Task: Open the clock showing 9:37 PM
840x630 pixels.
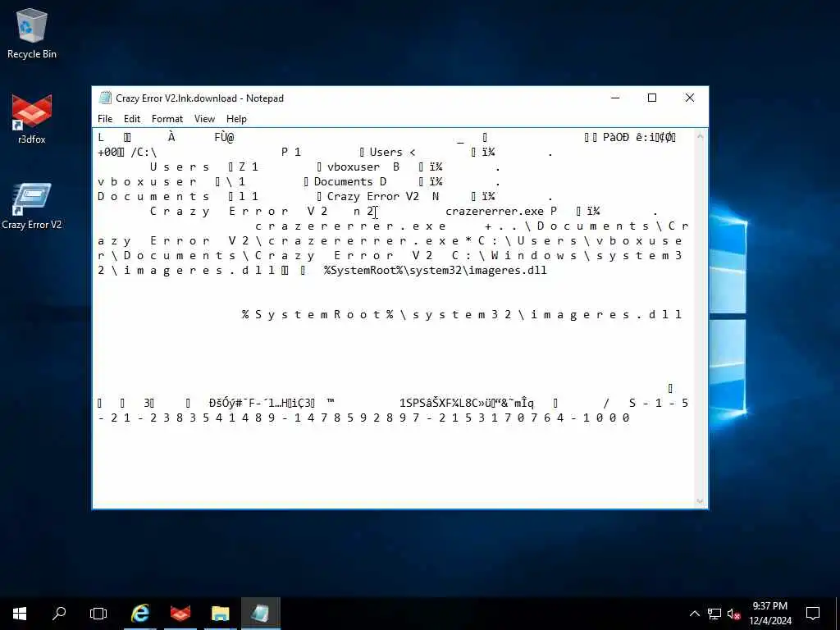Action: [x=770, y=614]
